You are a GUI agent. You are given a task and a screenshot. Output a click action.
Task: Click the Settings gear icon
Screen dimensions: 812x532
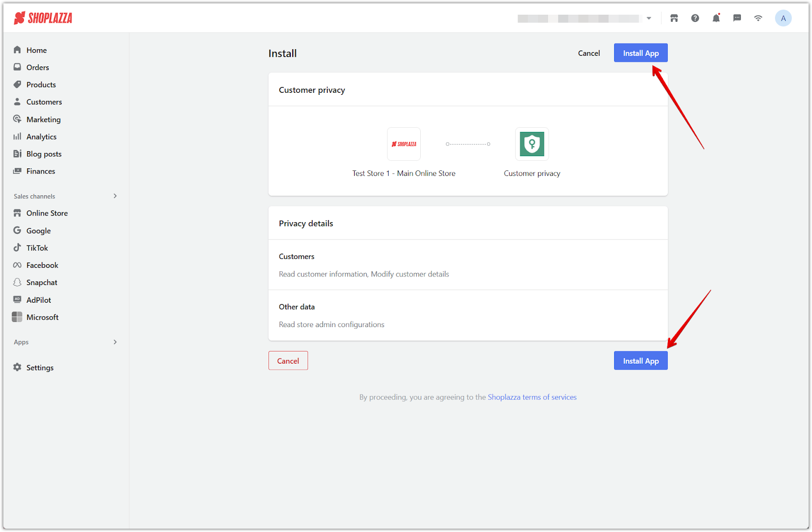click(x=17, y=367)
